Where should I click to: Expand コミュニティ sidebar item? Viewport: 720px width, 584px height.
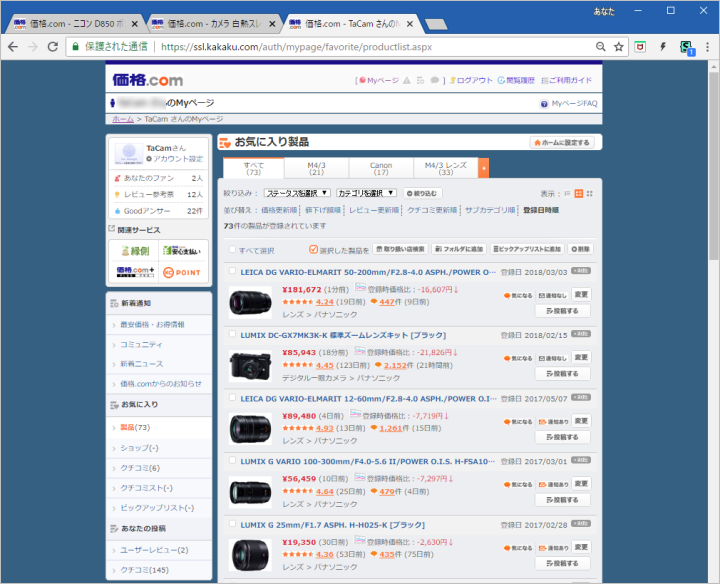(x=141, y=344)
